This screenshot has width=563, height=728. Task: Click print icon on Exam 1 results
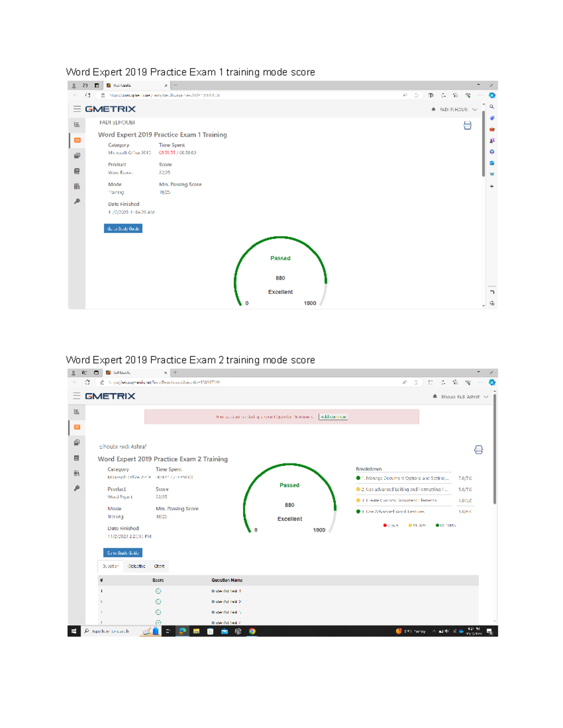pyautogui.click(x=467, y=125)
